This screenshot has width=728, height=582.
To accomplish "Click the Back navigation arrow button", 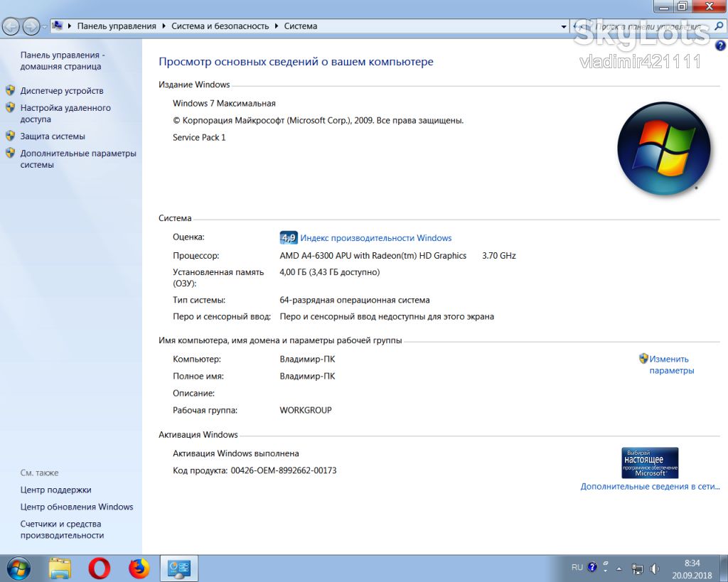I will pos(11,26).
